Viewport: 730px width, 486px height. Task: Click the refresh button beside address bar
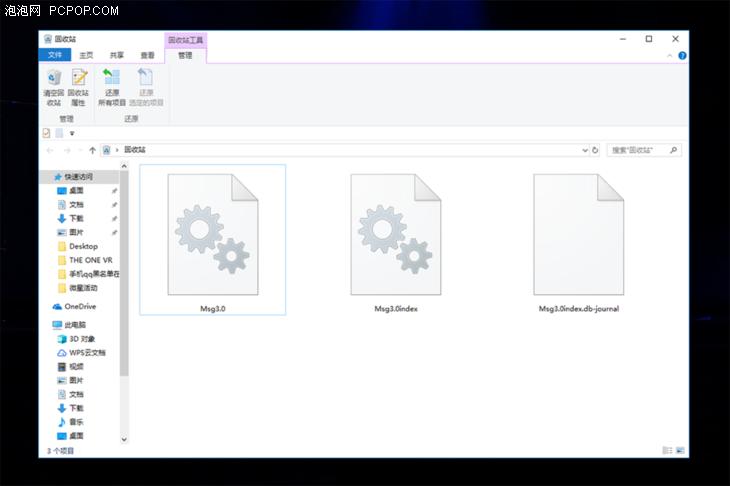[595, 150]
